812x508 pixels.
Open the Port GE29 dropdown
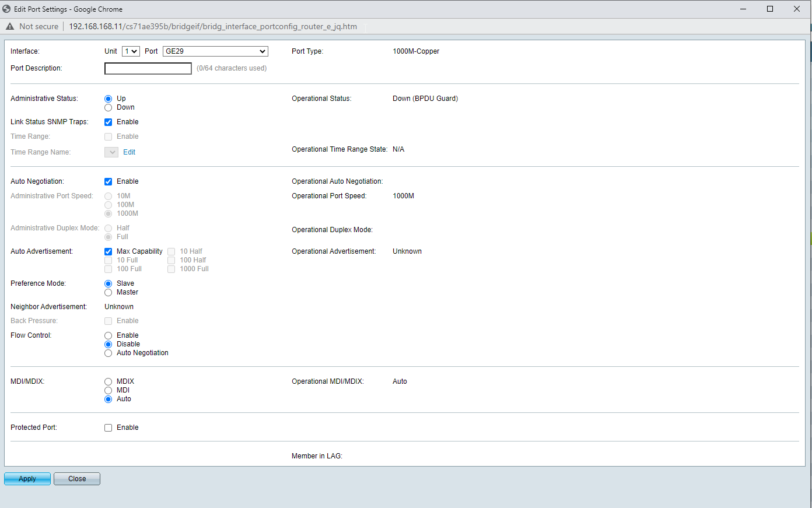[215, 51]
